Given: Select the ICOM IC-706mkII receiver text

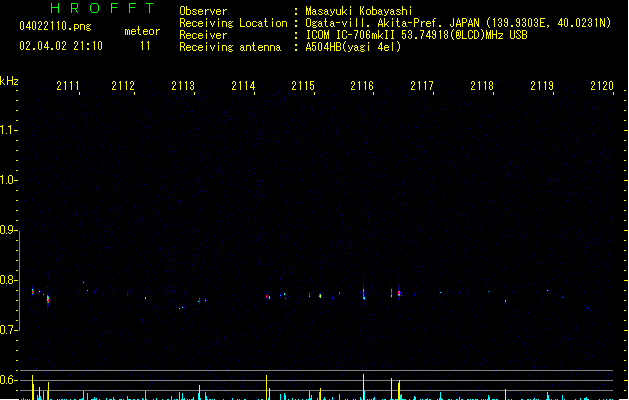Looking at the screenshot, I should point(416,35).
